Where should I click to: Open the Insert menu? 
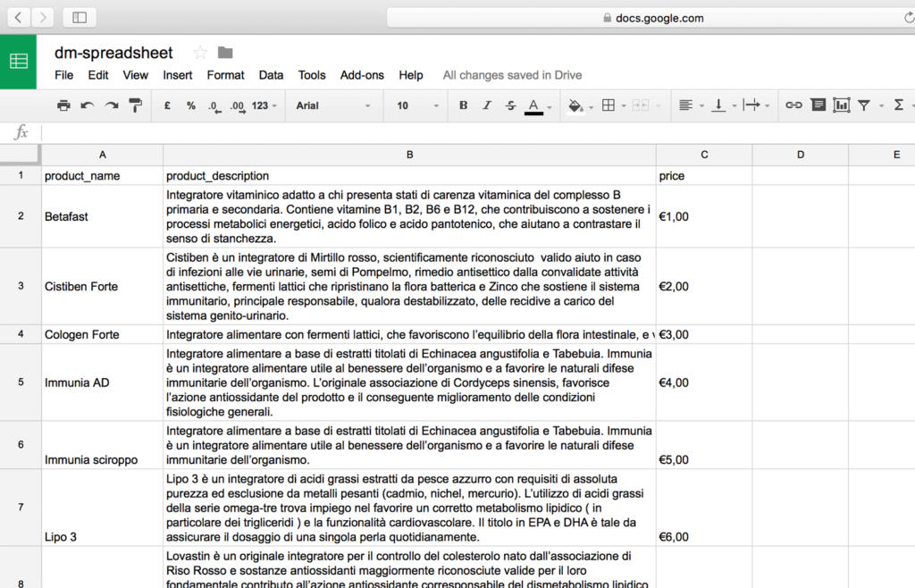click(x=178, y=75)
